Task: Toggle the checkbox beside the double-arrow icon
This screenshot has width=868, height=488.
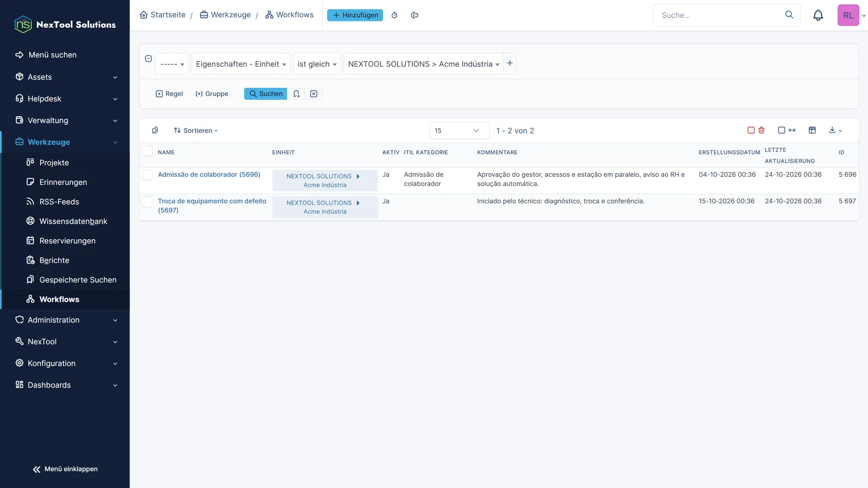Action: pos(782,130)
